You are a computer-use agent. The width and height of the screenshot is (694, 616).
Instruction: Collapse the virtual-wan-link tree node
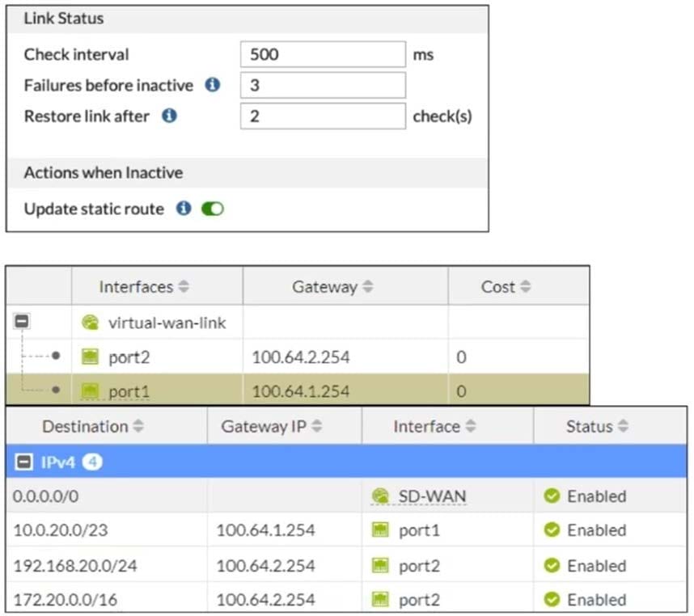(22, 321)
